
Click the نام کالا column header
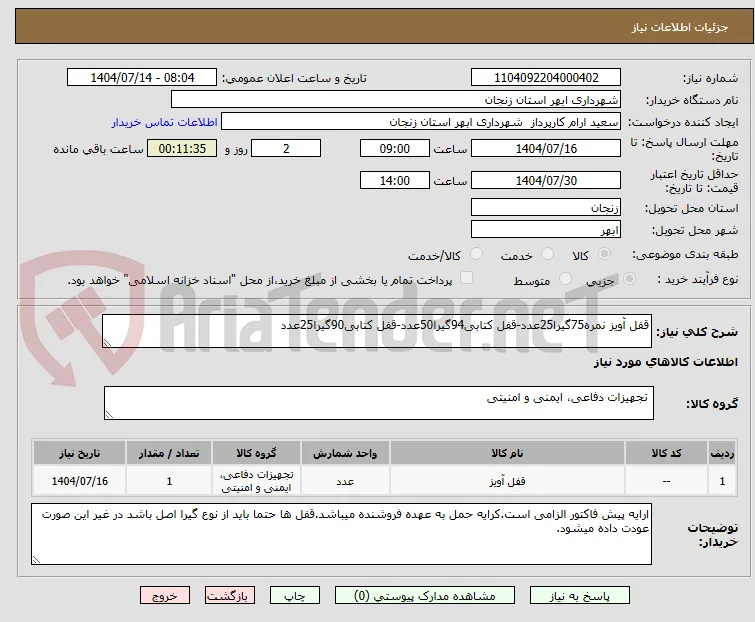click(x=507, y=453)
